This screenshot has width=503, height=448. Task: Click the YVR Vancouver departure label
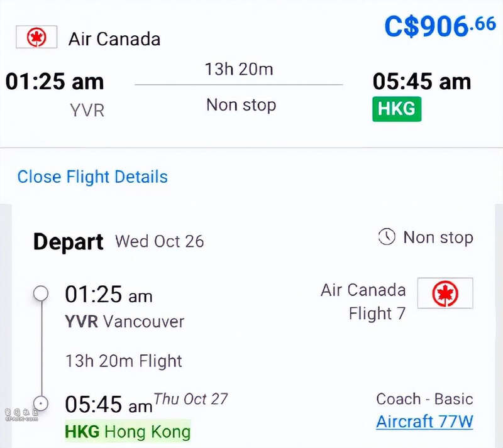tap(124, 322)
